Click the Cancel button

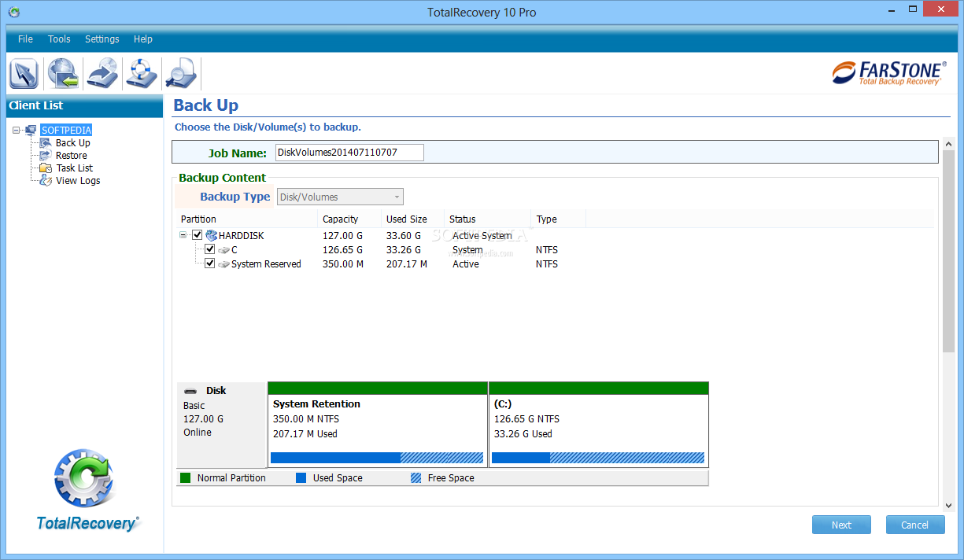point(915,525)
